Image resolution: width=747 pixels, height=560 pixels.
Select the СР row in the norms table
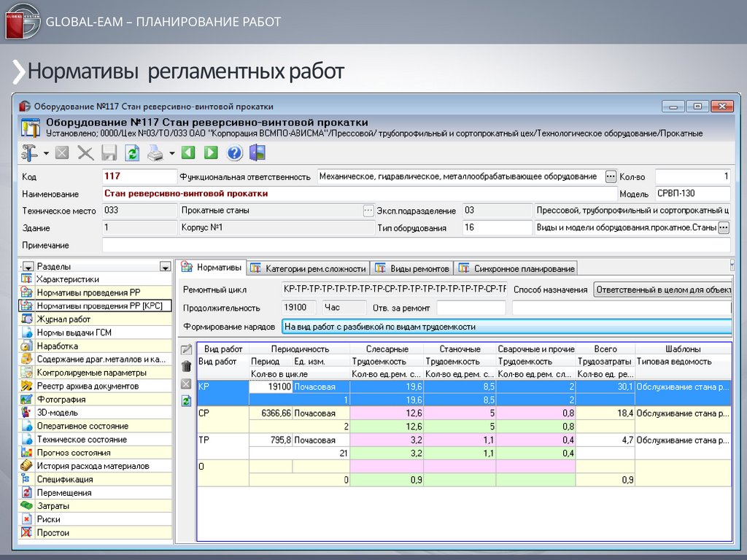click(204, 413)
